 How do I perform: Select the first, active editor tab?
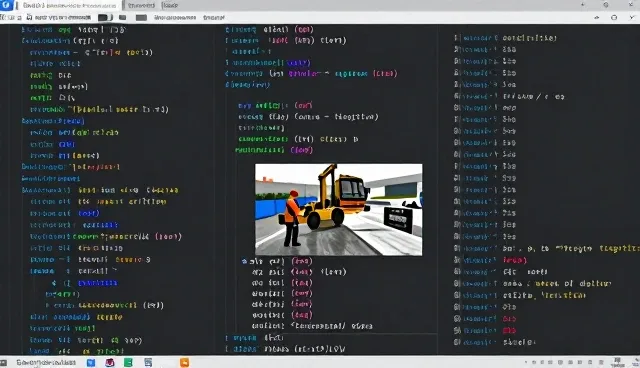tap(69, 5)
